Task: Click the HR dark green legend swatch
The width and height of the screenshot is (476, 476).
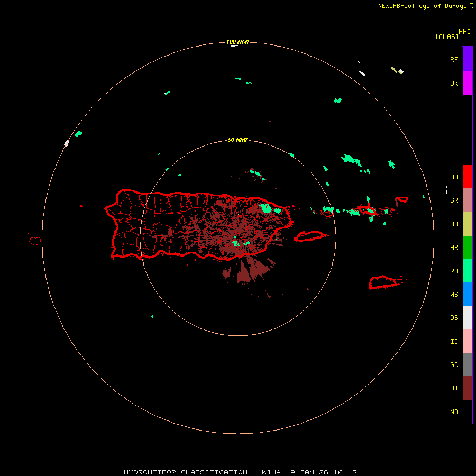Action: (467, 248)
